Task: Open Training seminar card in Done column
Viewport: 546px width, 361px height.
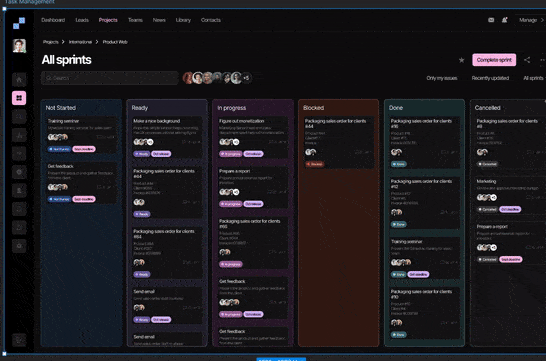Action: (424, 258)
